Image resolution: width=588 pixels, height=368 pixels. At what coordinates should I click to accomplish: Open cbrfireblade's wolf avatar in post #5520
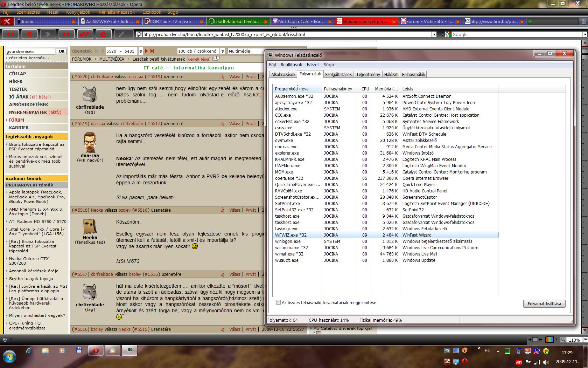click(x=90, y=94)
